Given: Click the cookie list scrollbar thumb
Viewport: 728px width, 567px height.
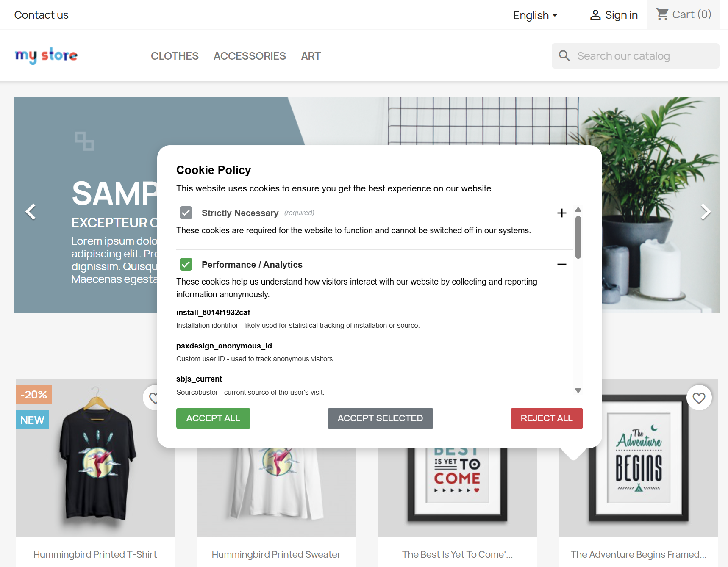Looking at the screenshot, I should click(x=578, y=237).
